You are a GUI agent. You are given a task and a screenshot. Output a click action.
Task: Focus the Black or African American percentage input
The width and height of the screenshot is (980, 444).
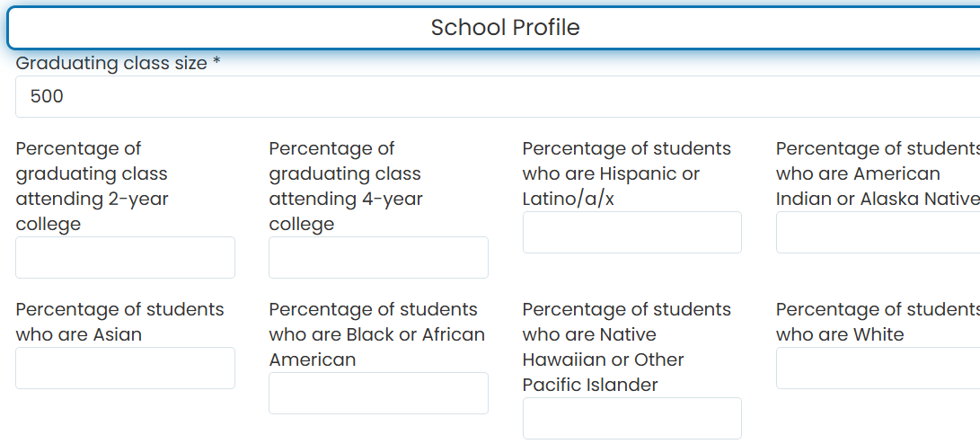(x=378, y=393)
